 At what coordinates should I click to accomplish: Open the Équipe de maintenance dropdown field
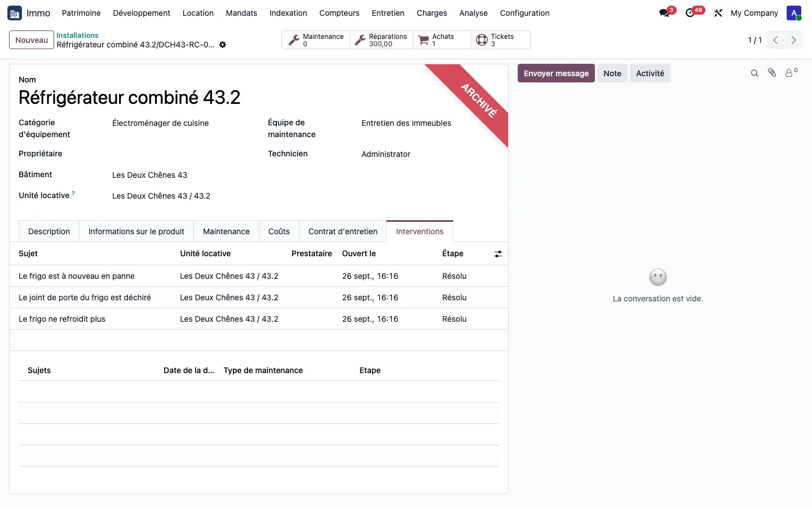coord(430,123)
